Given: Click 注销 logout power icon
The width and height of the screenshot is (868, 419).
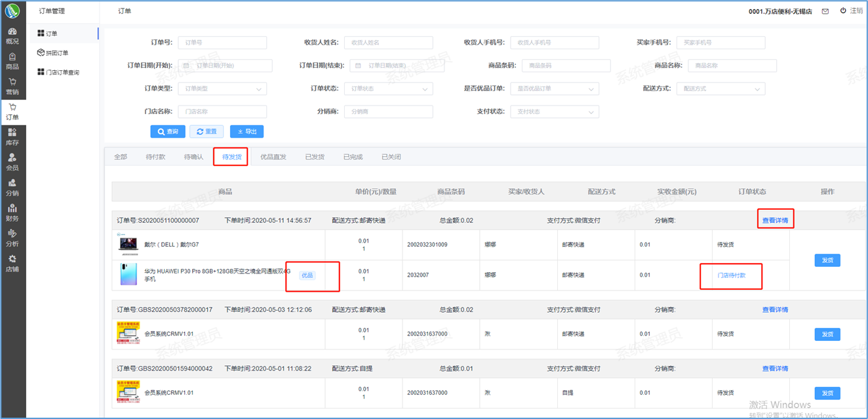Looking at the screenshot, I should coord(843,11).
